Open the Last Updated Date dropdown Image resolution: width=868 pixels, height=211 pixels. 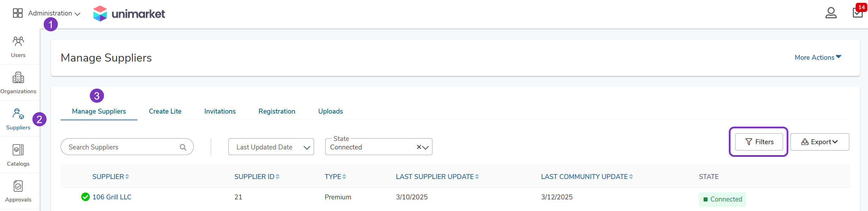(271, 147)
